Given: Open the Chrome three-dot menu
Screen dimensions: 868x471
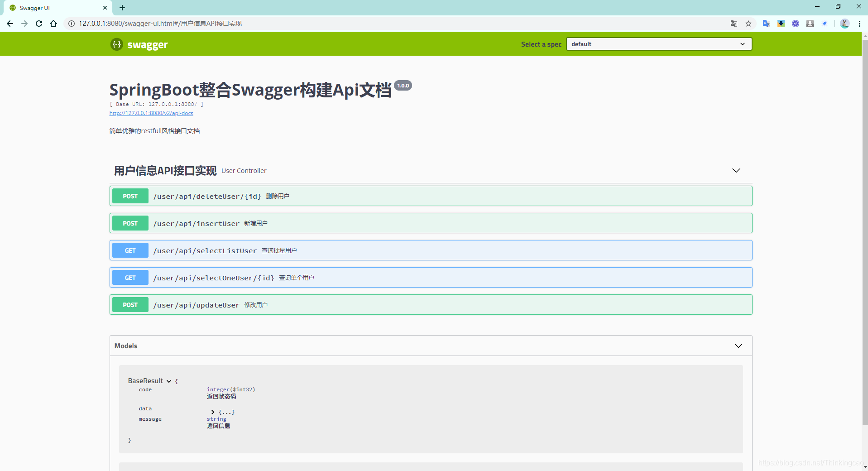Looking at the screenshot, I should (859, 24).
